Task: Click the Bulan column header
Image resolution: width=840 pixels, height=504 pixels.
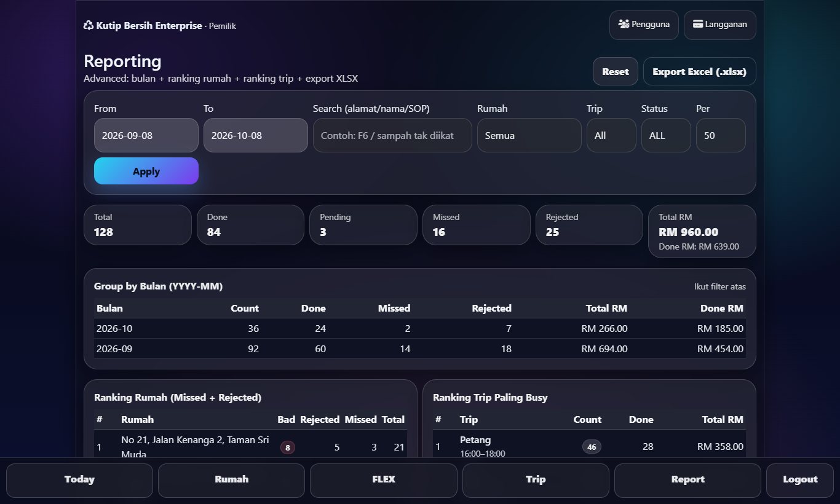Action: pos(109,309)
